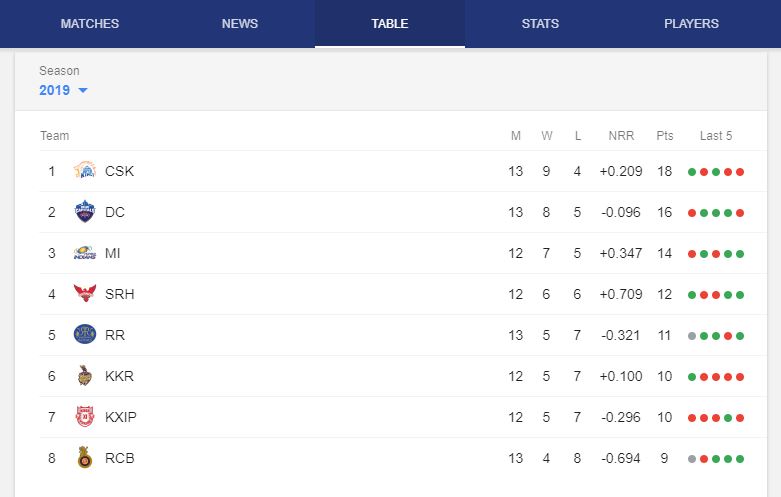Image resolution: width=781 pixels, height=497 pixels.
Task: Click the RR team logo
Action: pyautogui.click(x=85, y=334)
